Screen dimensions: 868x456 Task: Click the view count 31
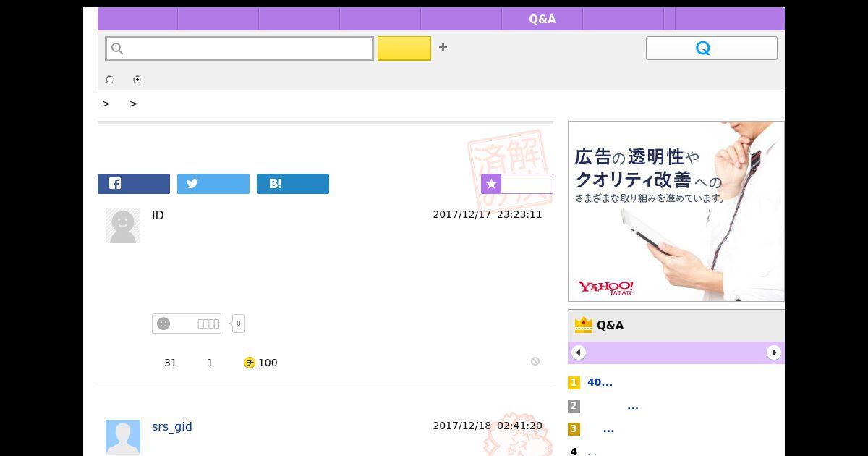[171, 363]
